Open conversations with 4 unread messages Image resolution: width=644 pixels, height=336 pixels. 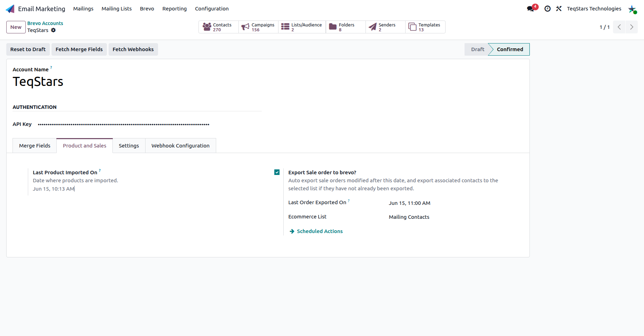coord(532,8)
